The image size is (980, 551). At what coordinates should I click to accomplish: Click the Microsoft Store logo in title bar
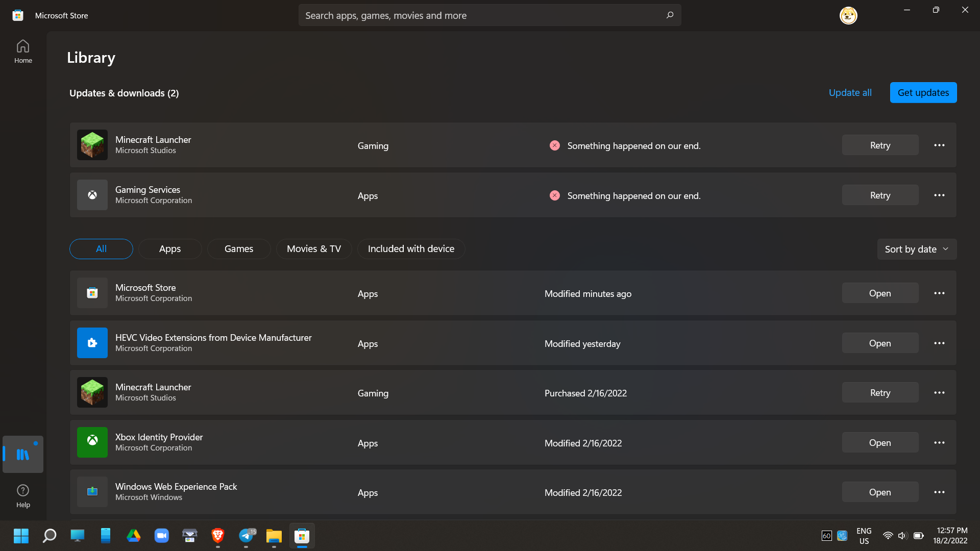(18, 15)
